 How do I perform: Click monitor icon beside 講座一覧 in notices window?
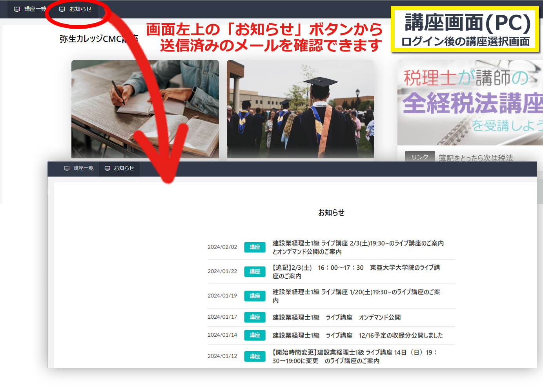coord(67,168)
